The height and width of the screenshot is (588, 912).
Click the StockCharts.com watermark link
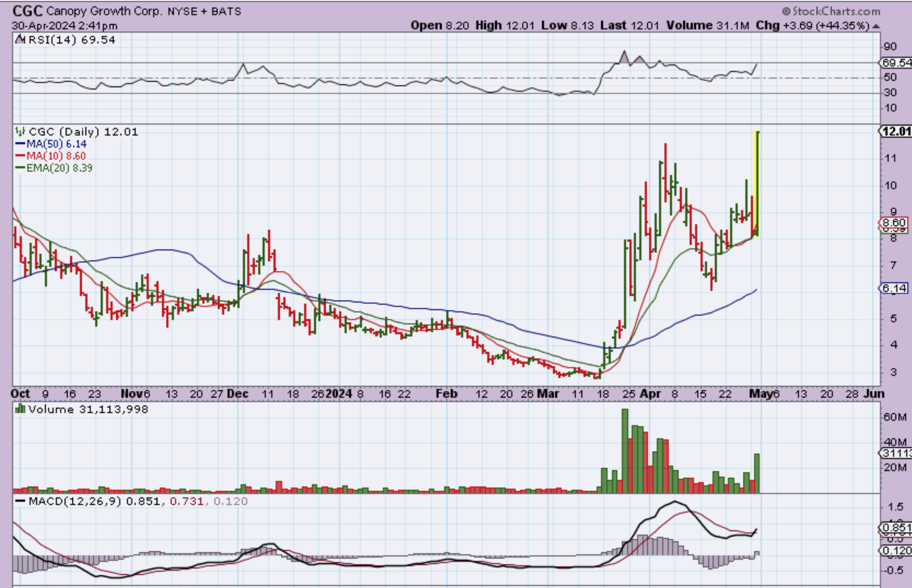pyautogui.click(x=836, y=11)
